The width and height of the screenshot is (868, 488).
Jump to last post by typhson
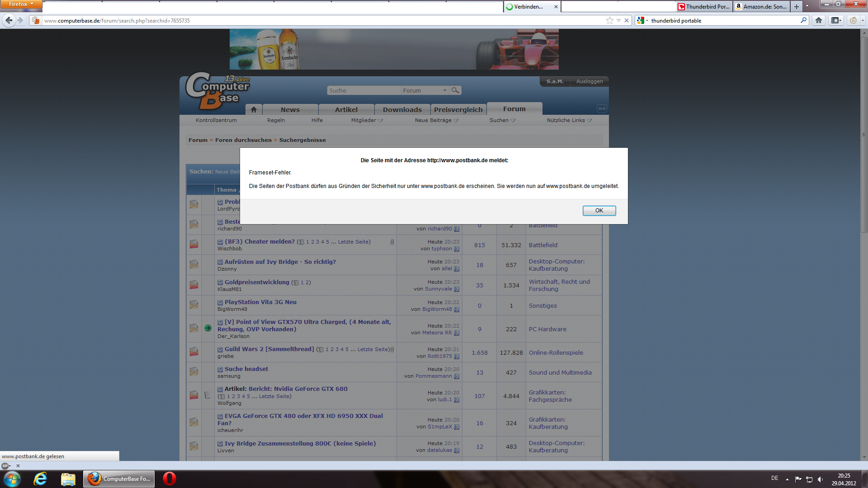coord(457,249)
